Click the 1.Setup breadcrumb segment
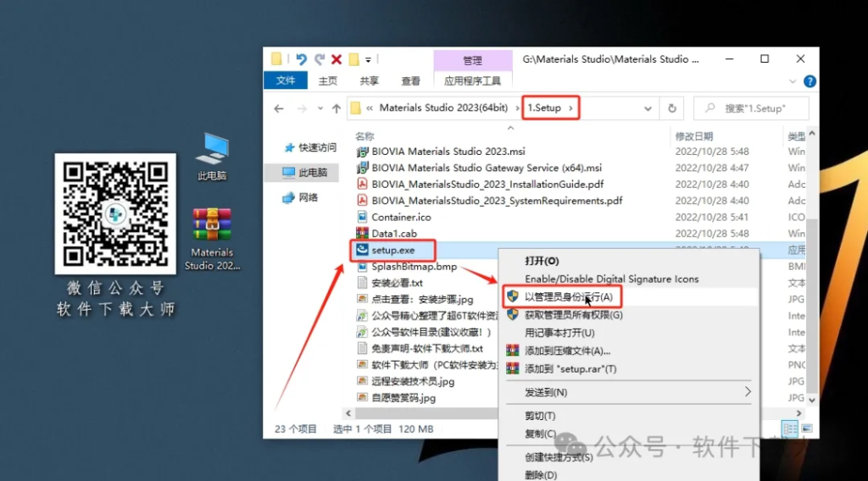The height and width of the screenshot is (481, 868). (544, 108)
